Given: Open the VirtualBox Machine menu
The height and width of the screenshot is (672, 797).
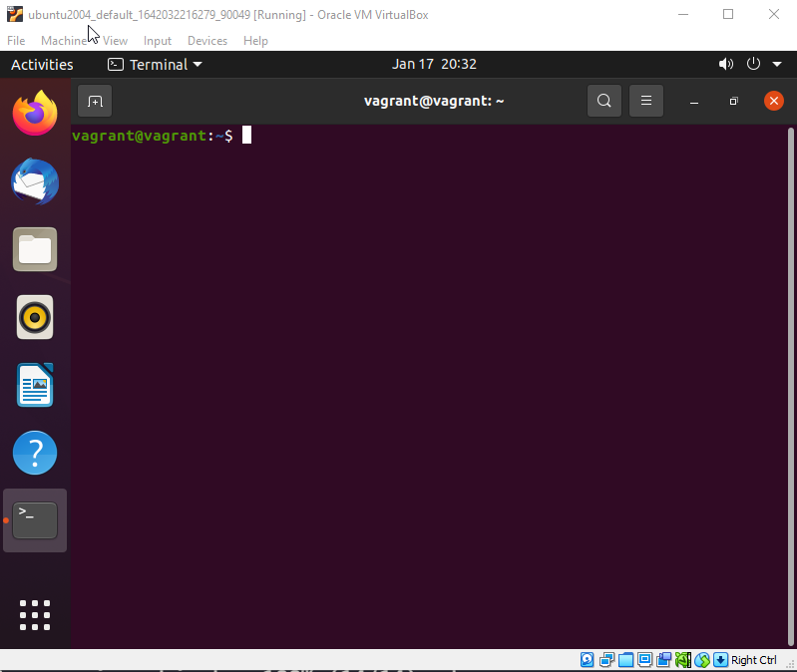Looking at the screenshot, I should point(64,41).
